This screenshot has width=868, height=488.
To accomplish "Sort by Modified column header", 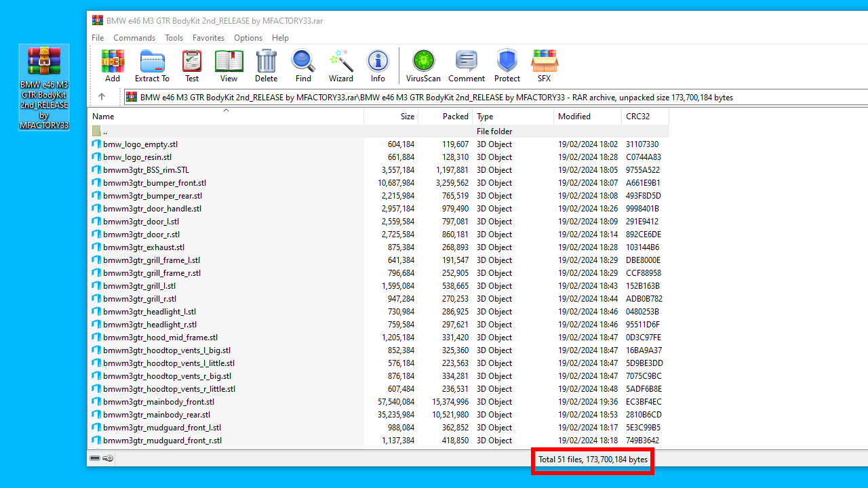I will [x=588, y=117].
